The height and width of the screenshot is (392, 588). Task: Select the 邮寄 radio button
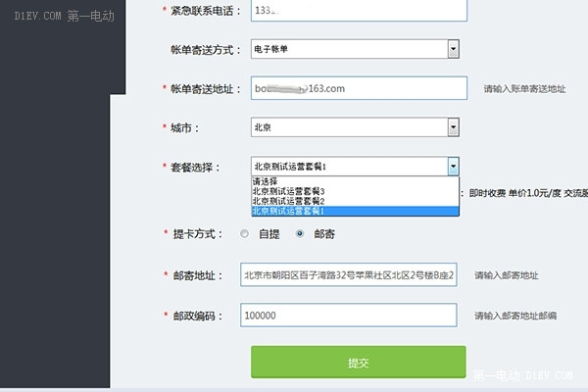click(300, 233)
